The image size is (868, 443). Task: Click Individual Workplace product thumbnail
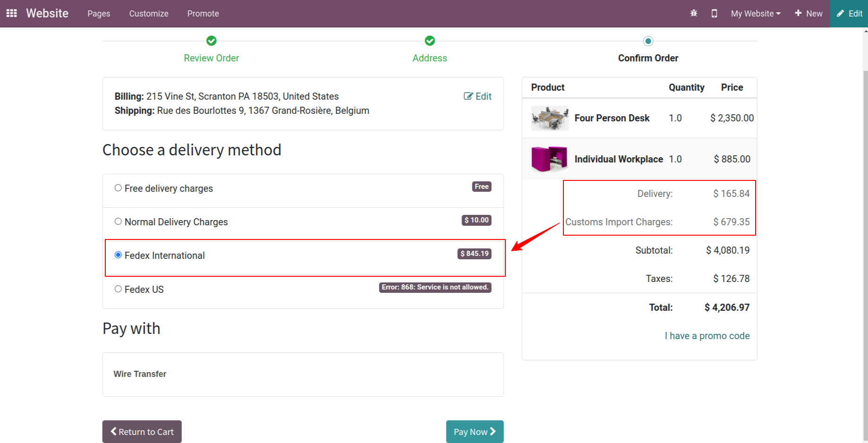click(550, 159)
